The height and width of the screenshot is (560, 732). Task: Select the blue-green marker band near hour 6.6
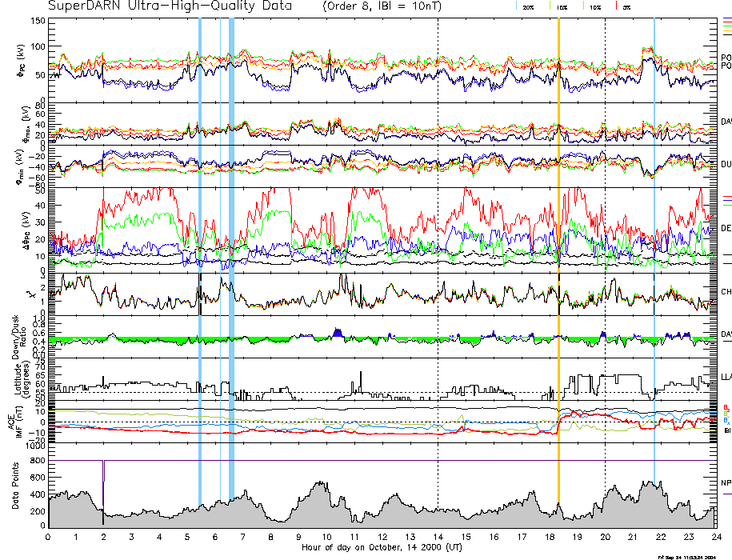[231, 259]
